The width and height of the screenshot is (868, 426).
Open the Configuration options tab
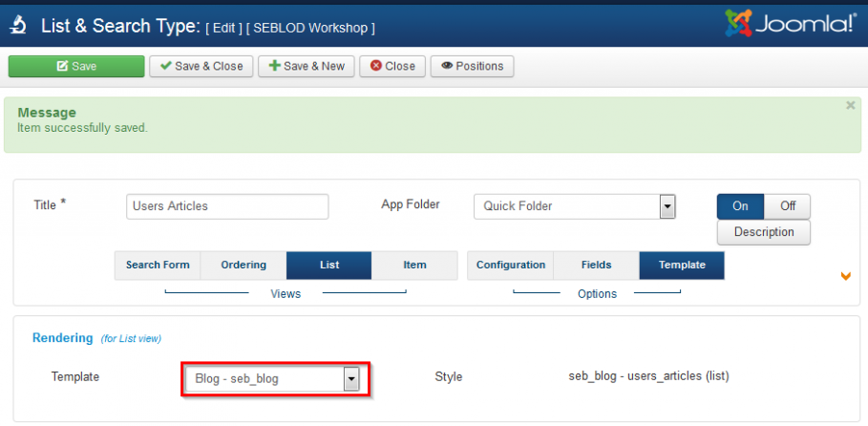pyautogui.click(x=511, y=266)
